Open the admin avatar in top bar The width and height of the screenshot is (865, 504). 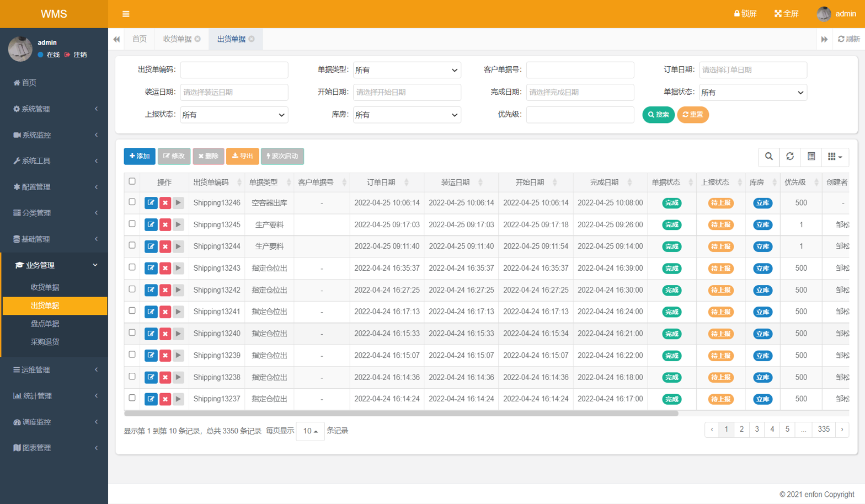(824, 14)
